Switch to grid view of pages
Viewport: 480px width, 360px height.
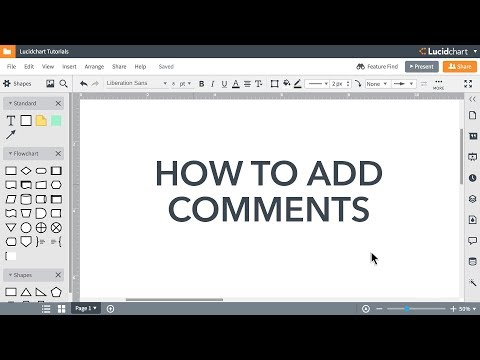pos(61,309)
